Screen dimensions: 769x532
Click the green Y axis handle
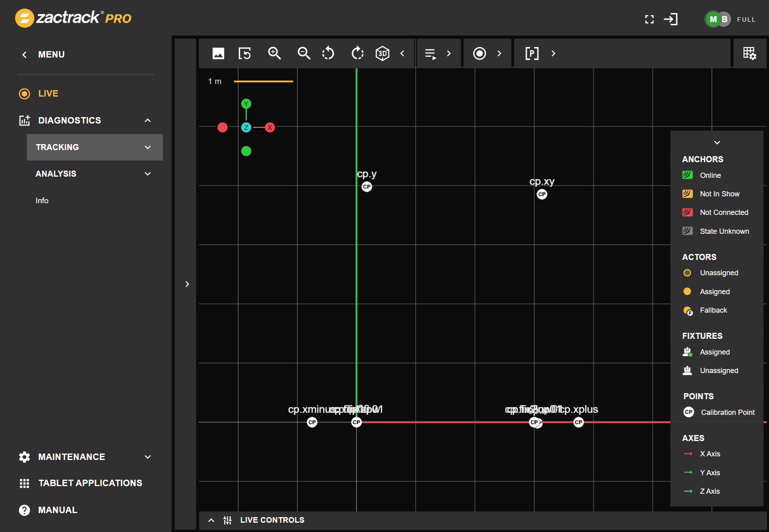coord(246,104)
